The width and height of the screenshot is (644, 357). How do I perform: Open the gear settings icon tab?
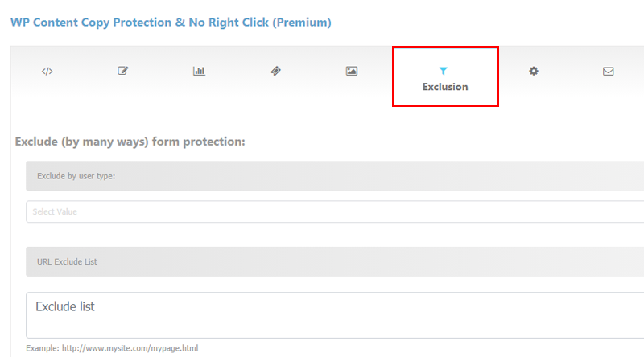coord(534,71)
